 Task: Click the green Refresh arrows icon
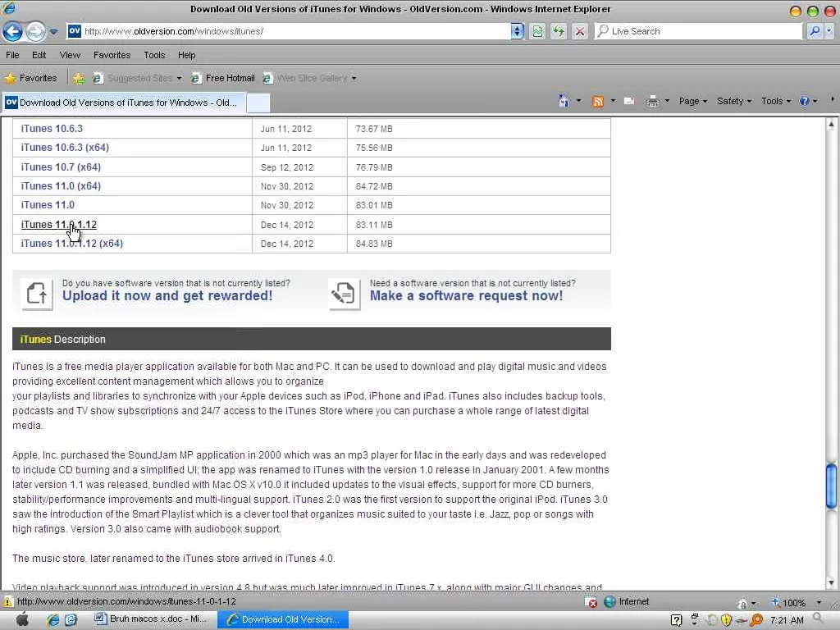point(558,31)
